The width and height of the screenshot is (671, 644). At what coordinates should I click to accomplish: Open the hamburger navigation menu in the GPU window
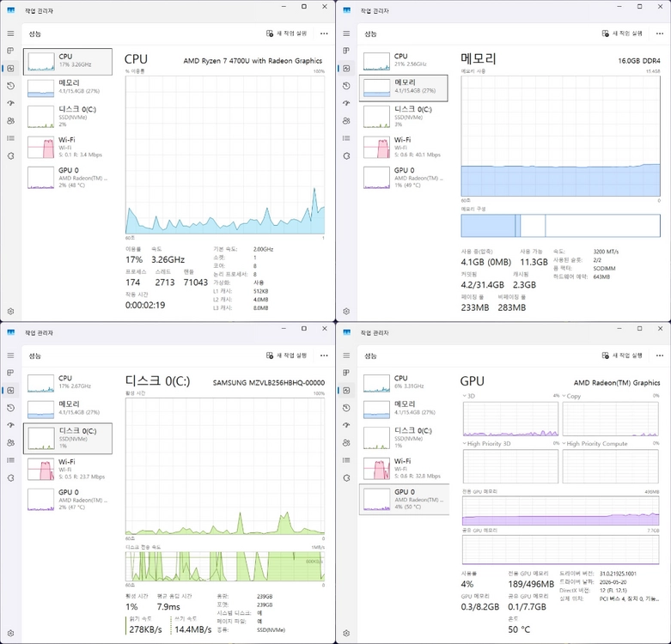click(346, 355)
